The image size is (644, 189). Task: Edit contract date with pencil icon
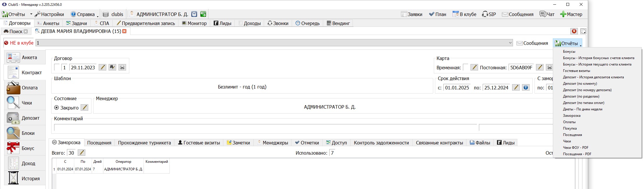[102, 68]
